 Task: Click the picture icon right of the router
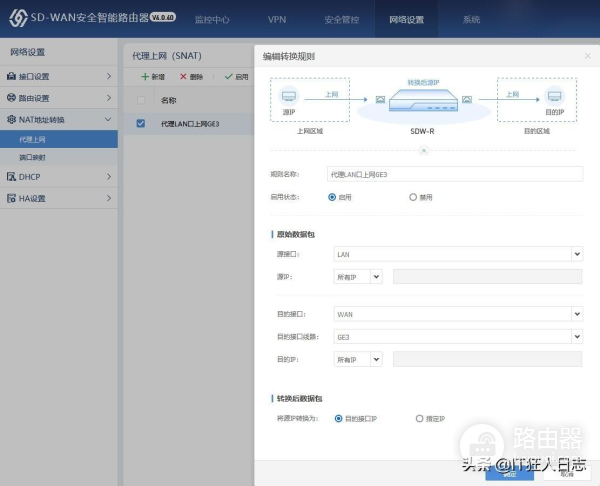466,99
